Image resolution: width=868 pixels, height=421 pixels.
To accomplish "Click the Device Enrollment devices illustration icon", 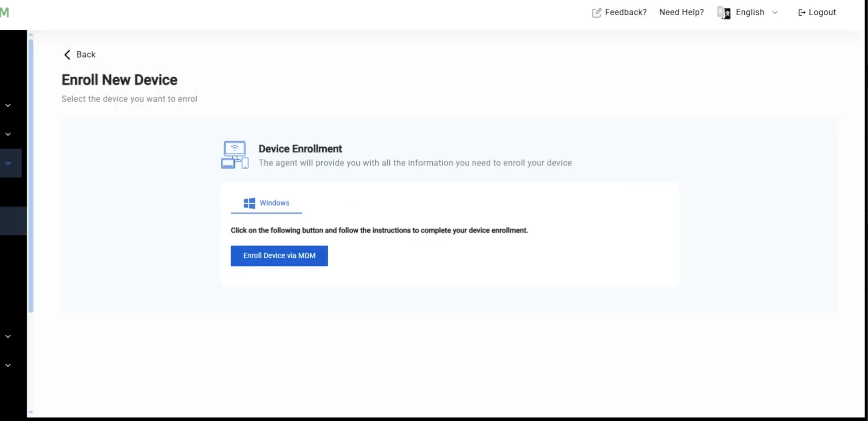I will [x=235, y=155].
